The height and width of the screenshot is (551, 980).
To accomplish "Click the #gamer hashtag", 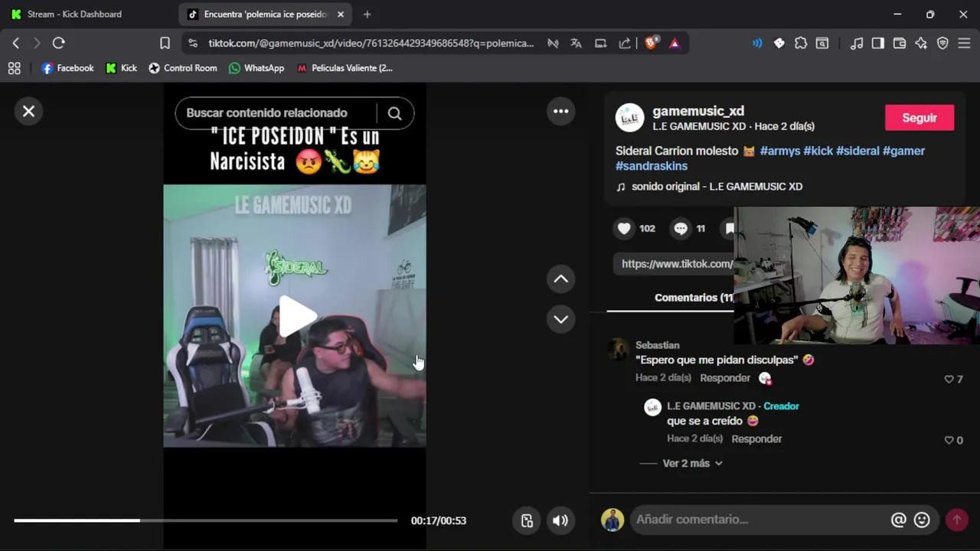I will click(x=903, y=151).
